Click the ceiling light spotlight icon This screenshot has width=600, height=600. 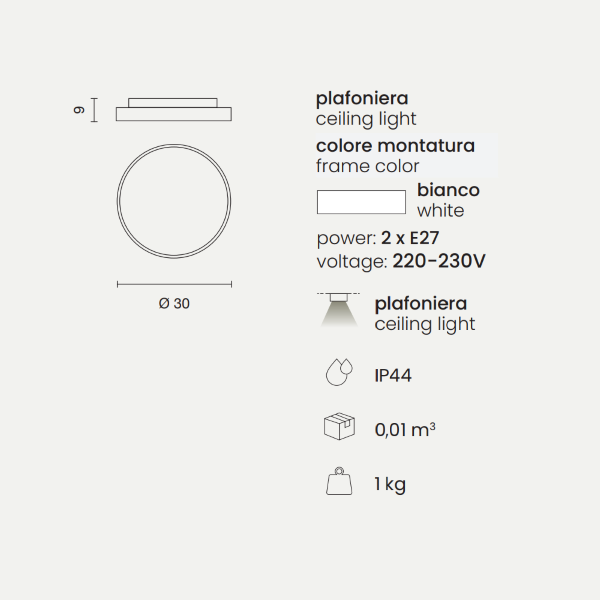(x=338, y=311)
